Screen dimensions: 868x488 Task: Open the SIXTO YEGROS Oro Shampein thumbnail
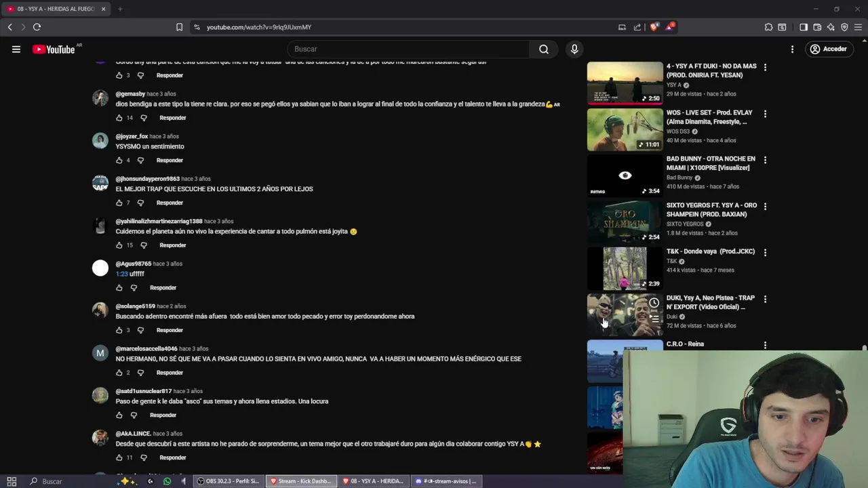(625, 222)
